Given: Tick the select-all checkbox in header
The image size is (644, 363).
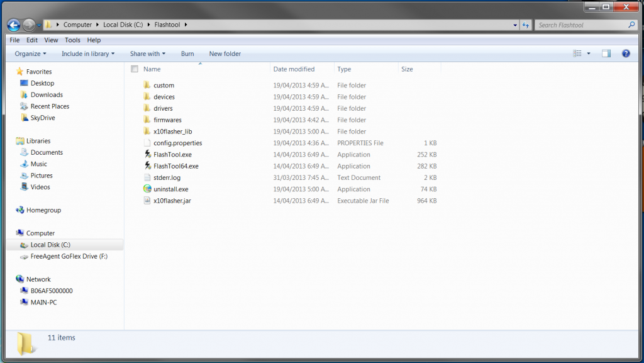Looking at the screenshot, I should pyautogui.click(x=135, y=69).
